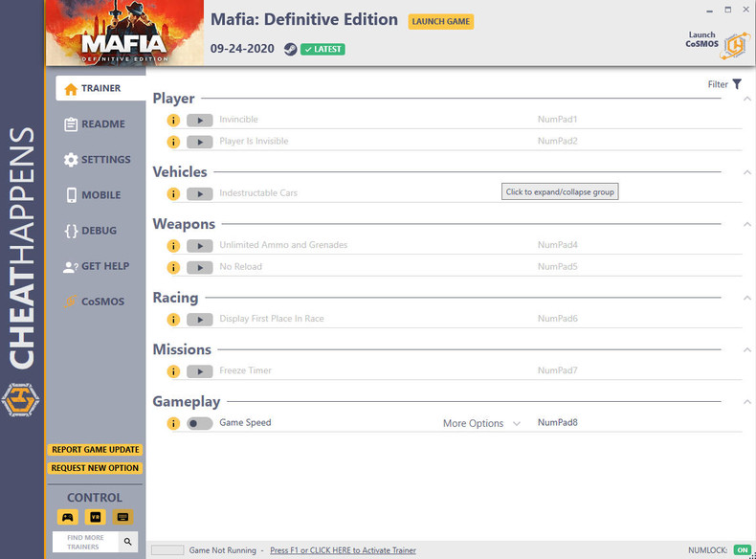The width and height of the screenshot is (756, 559).
Task: Click the NumPad2 hotkey text
Action: pos(557,141)
